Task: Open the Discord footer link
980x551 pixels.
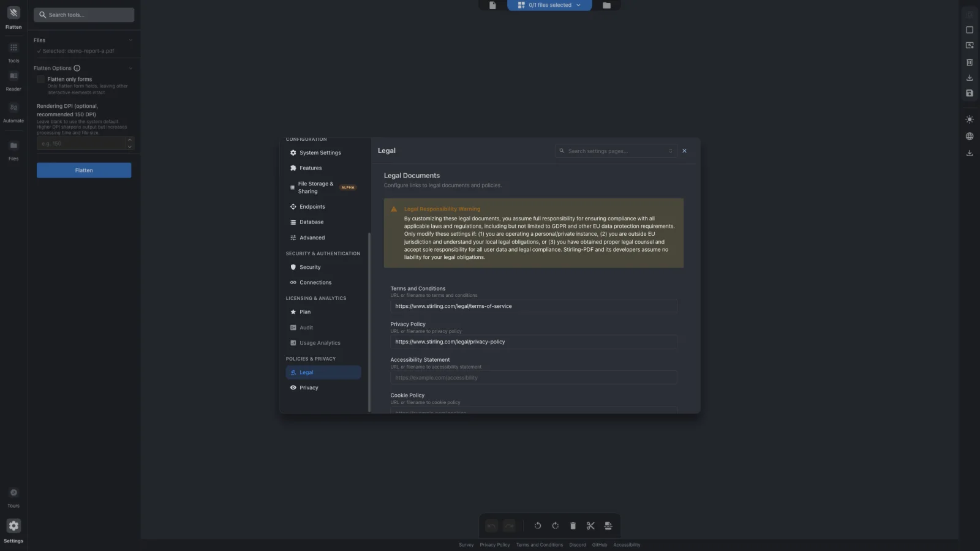Action: click(x=578, y=545)
